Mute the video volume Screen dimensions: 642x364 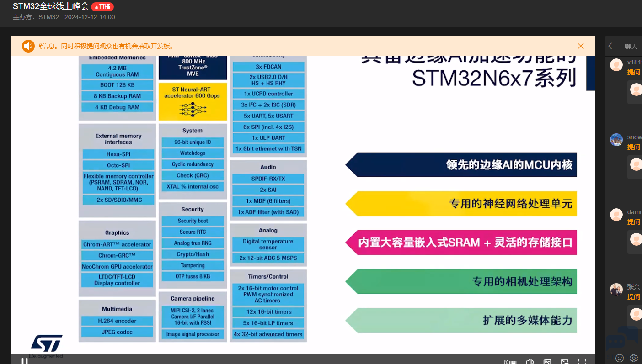point(530,362)
